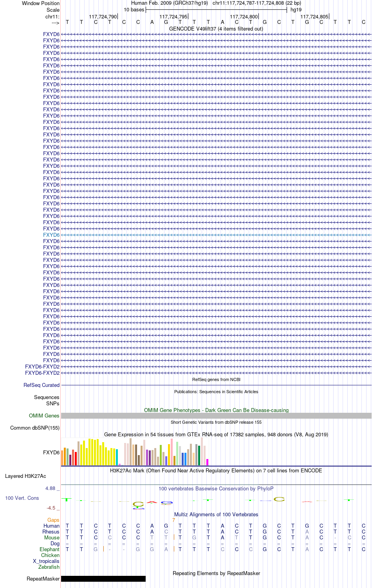Select the Elephant alignment row label

click(x=49, y=549)
